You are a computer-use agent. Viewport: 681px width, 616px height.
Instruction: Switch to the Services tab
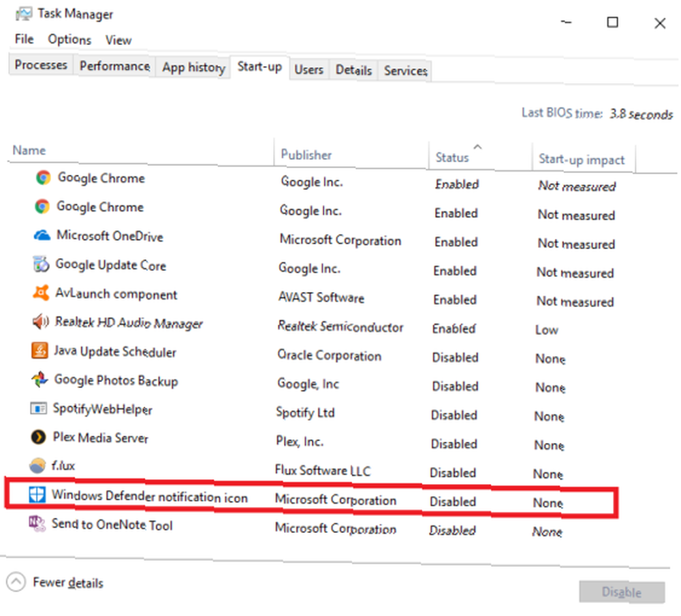(406, 71)
